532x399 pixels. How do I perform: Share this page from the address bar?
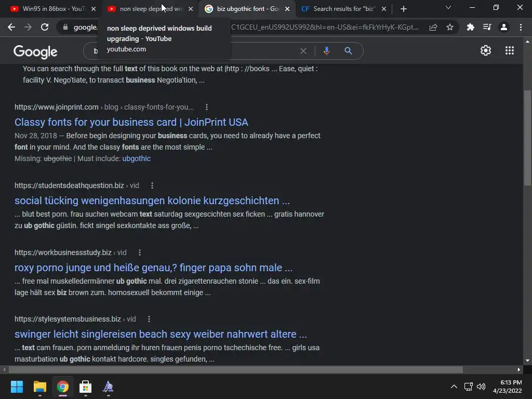[x=433, y=28]
